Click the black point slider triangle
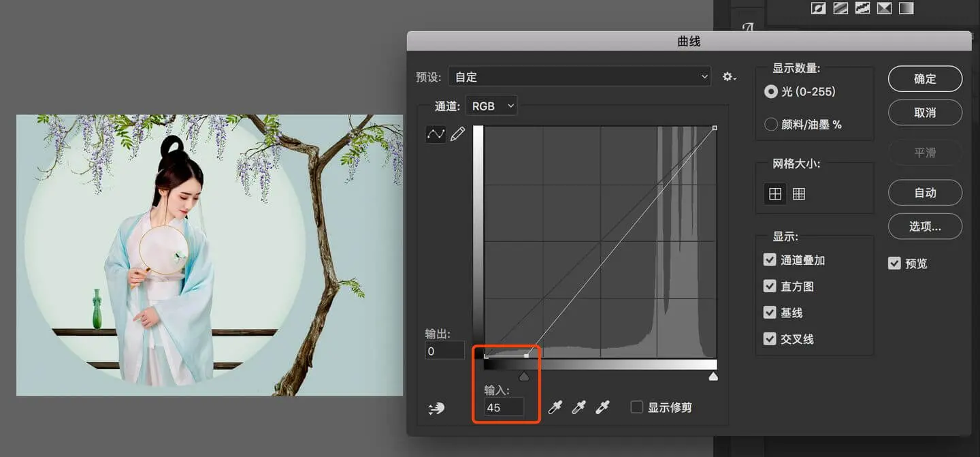Screen dimensions: 980x457 (523, 376)
